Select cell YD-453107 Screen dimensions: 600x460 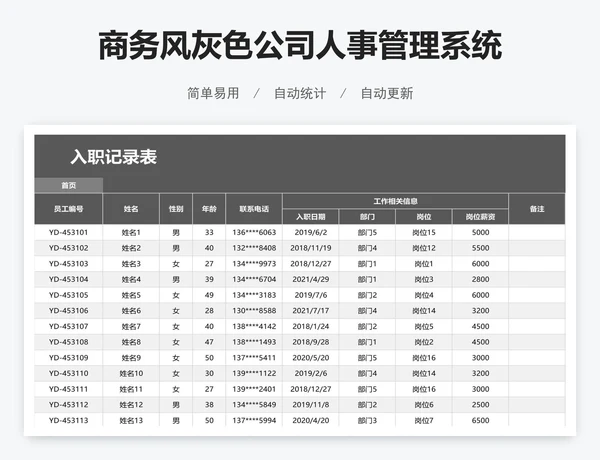(x=68, y=326)
